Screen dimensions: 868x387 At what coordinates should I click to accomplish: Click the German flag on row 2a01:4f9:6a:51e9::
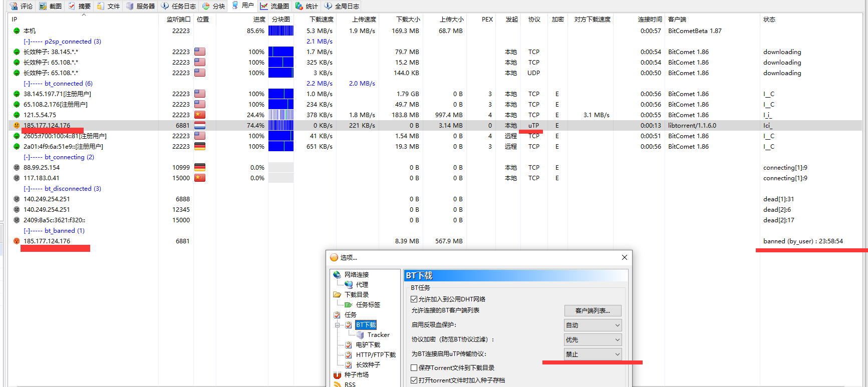(200, 147)
